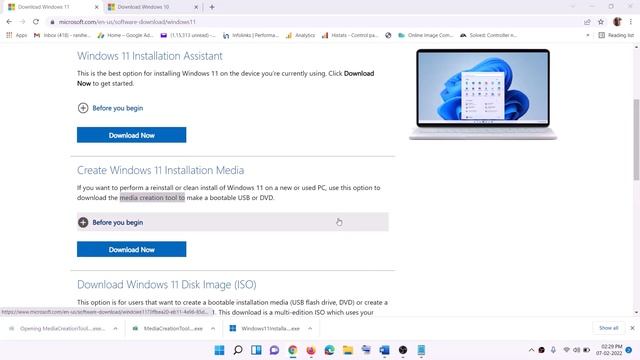640x360 pixels.
Task: Open Microsoft Word from the taskbar
Action: (384, 350)
